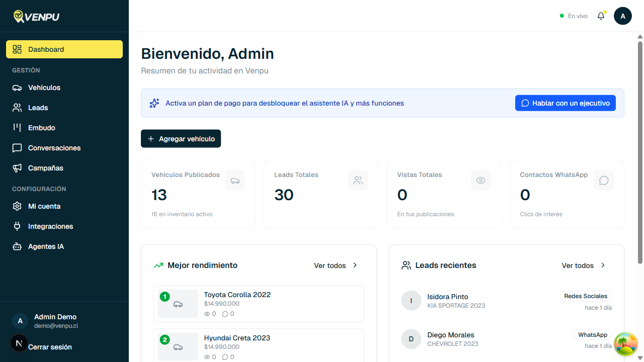Open the Embudo funnel icon
The width and height of the screenshot is (644, 362).
coord(16,128)
